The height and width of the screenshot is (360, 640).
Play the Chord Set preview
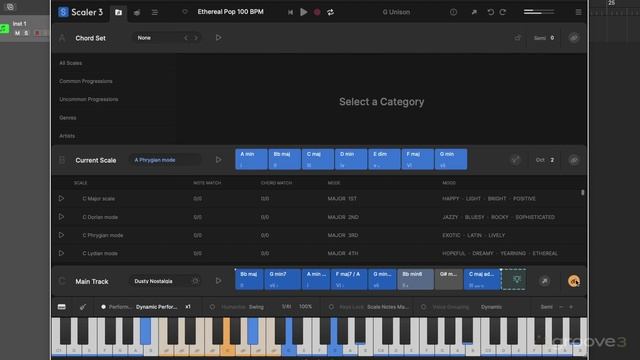[x=218, y=38]
